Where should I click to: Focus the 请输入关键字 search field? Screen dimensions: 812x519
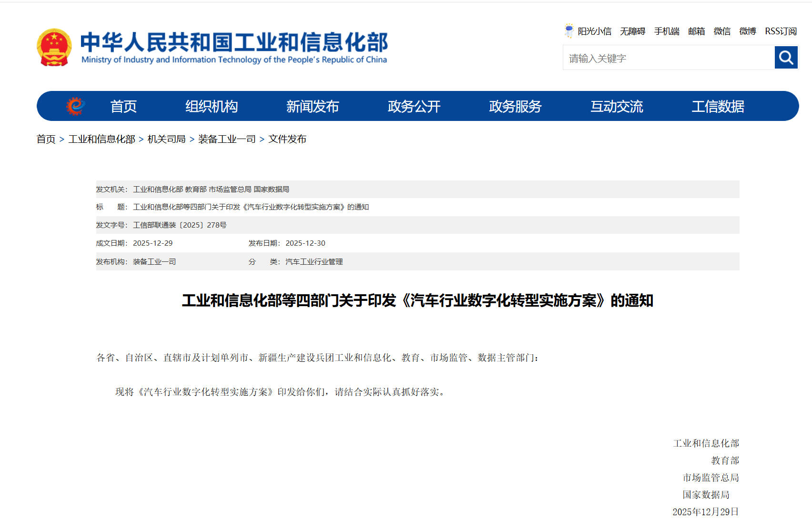coord(668,58)
